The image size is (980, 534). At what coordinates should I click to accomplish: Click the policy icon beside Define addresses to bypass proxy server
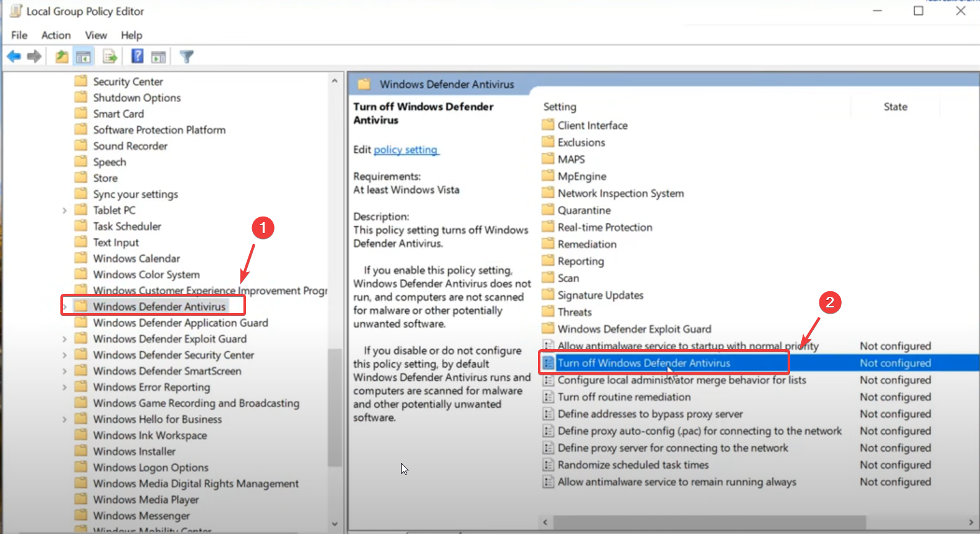(x=548, y=414)
